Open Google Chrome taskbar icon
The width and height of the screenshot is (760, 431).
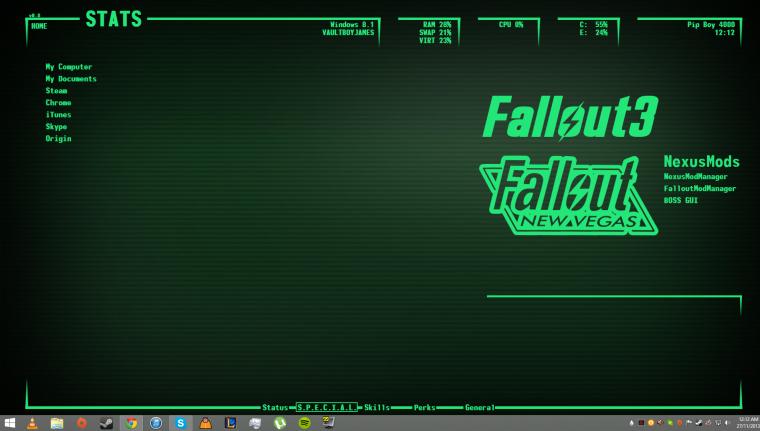coord(131,423)
